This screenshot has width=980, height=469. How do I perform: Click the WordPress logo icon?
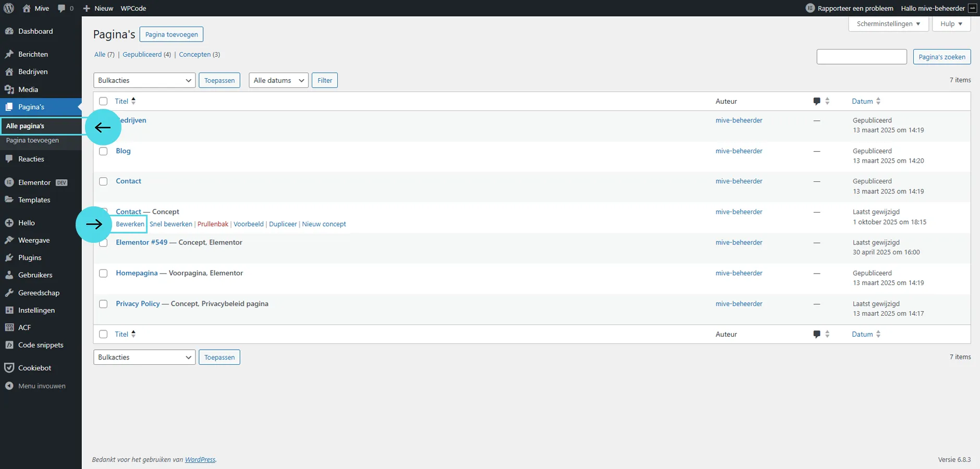(9, 8)
